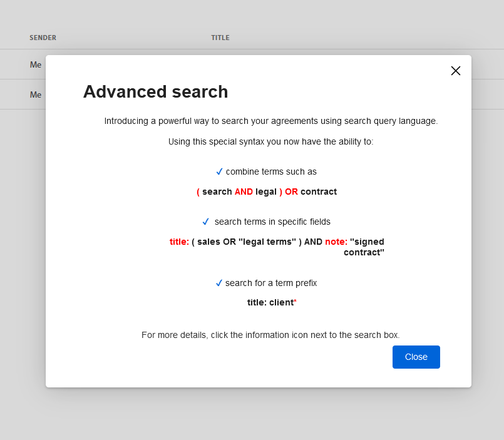Image resolution: width=504 pixels, height=440 pixels.
Task: Dismiss dialog using the X close icon
Action: 455,71
